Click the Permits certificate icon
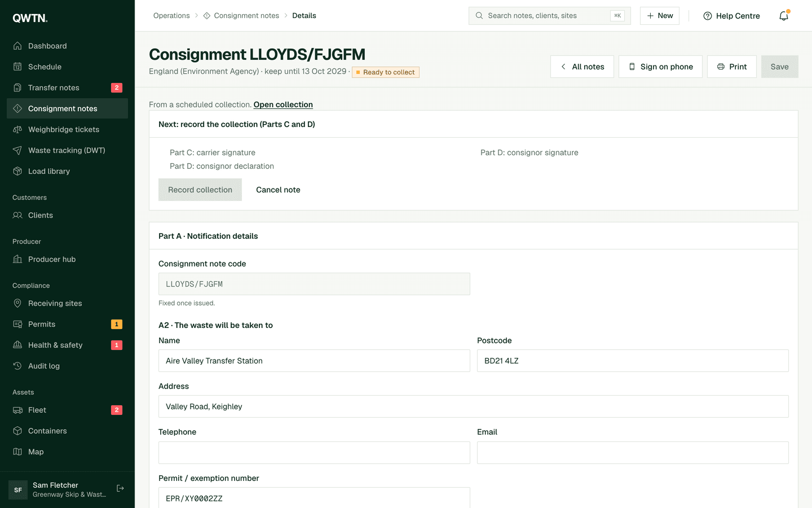The width and height of the screenshot is (812, 508). [17, 324]
